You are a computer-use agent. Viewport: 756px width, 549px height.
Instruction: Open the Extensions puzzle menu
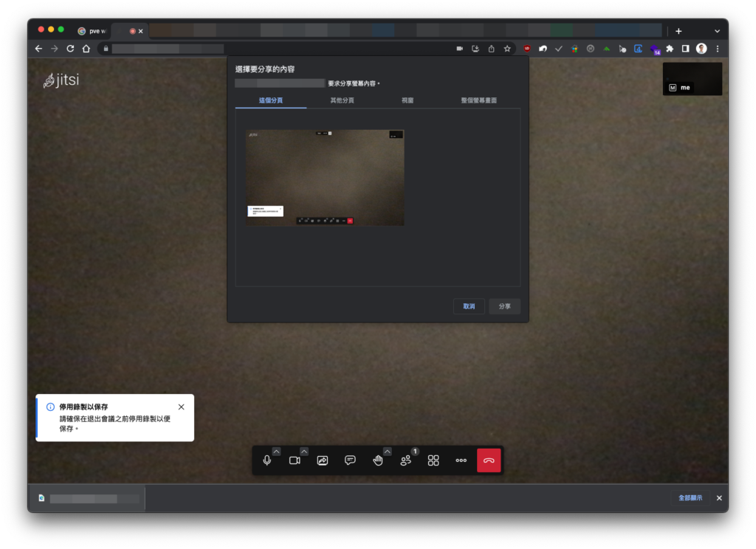pos(670,49)
